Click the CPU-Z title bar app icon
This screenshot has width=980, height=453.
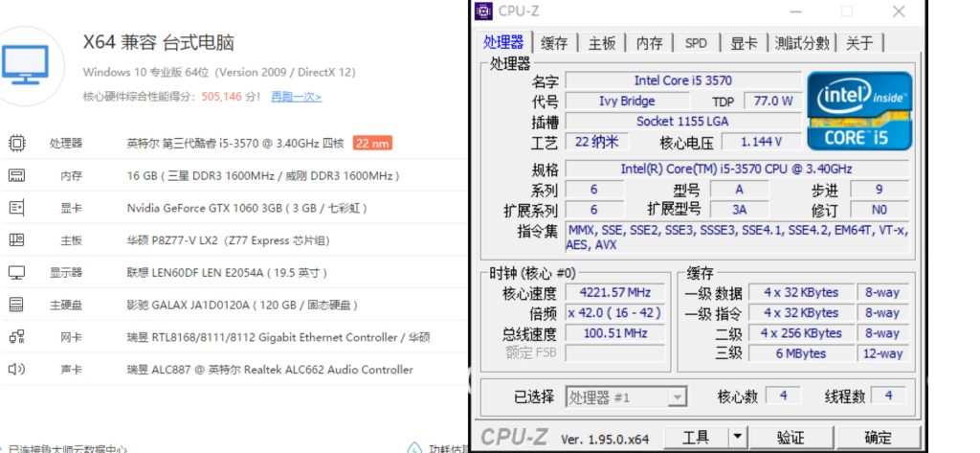[x=483, y=11]
